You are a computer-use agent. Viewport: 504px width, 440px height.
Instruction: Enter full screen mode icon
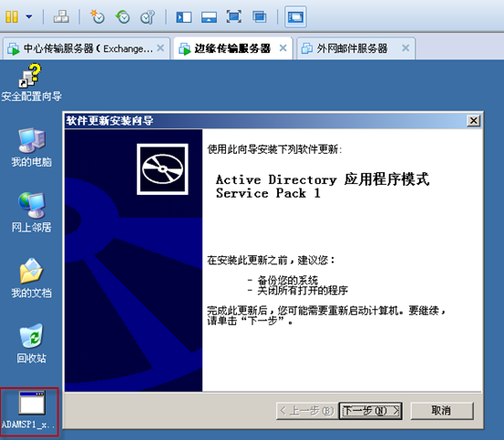(x=234, y=16)
